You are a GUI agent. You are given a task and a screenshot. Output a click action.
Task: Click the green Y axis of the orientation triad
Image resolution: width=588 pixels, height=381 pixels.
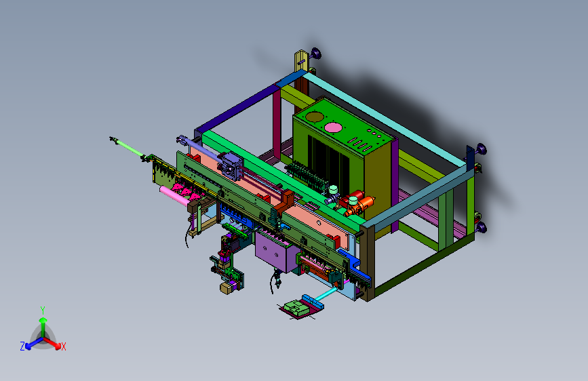pyautogui.click(x=43, y=327)
